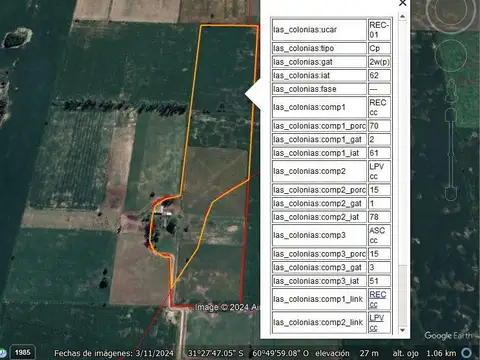Click the las_colonias:comp3_gat label cell

(319, 268)
